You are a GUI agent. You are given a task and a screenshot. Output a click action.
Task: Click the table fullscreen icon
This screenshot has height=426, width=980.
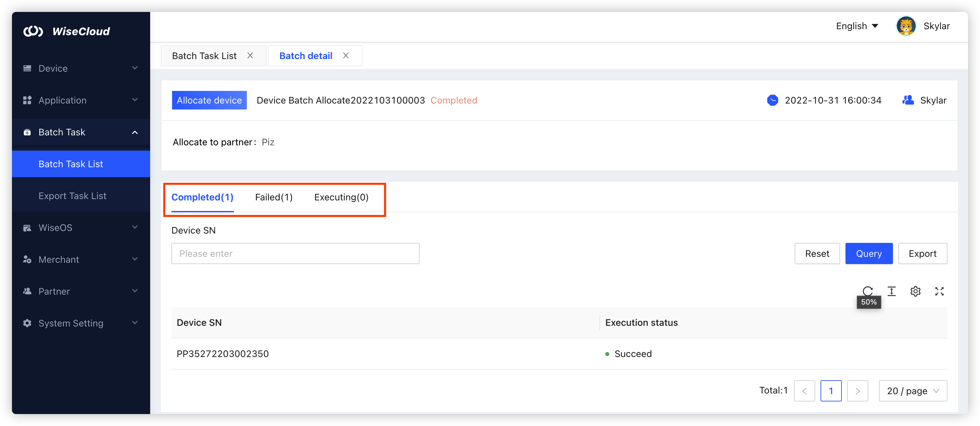tap(939, 291)
